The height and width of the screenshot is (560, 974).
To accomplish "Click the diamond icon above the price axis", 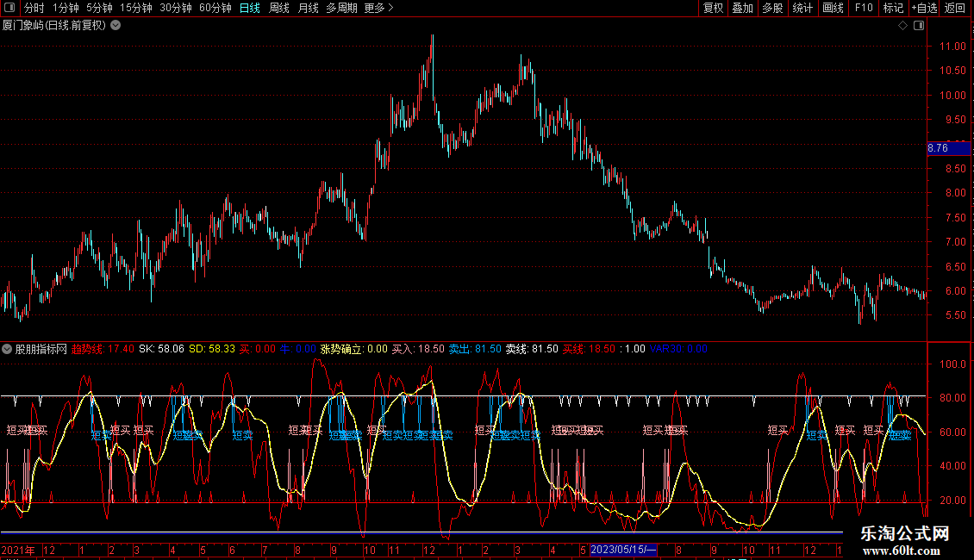I will tap(902, 26).
